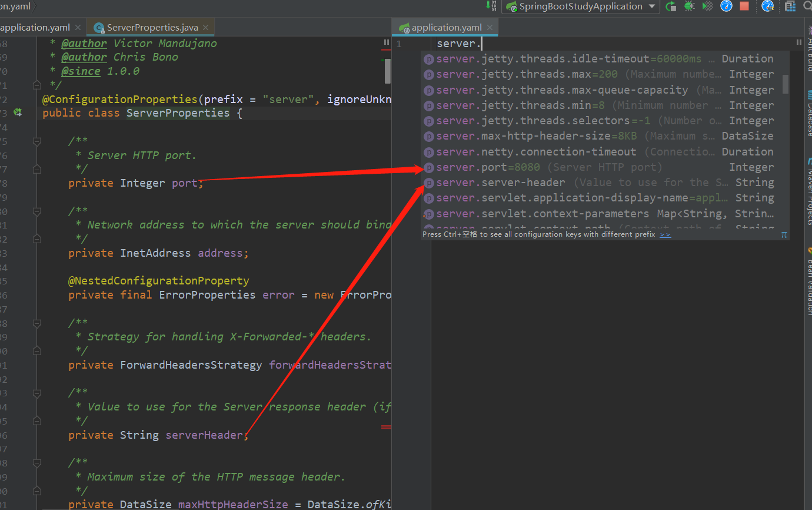Close the left application.yaml tab
Image resolution: width=812 pixels, height=510 pixels.
tap(78, 27)
